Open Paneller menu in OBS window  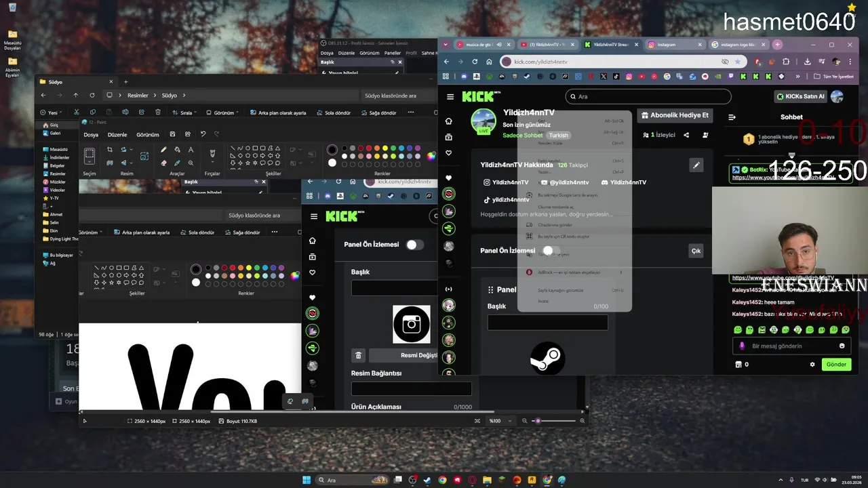[x=393, y=53]
